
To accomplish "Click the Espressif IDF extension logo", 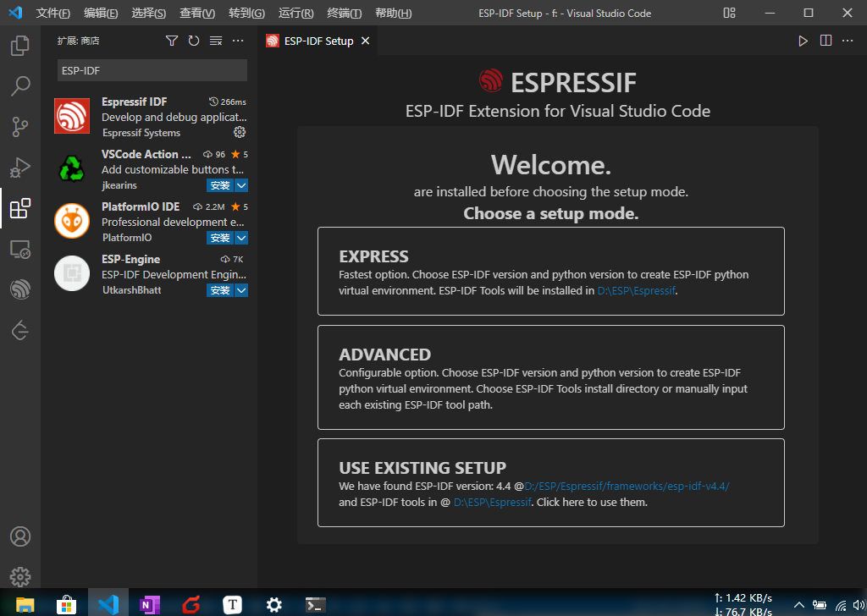I will 72,116.
